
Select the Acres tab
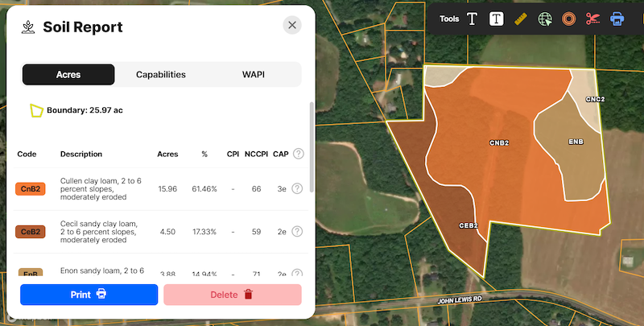(68, 75)
